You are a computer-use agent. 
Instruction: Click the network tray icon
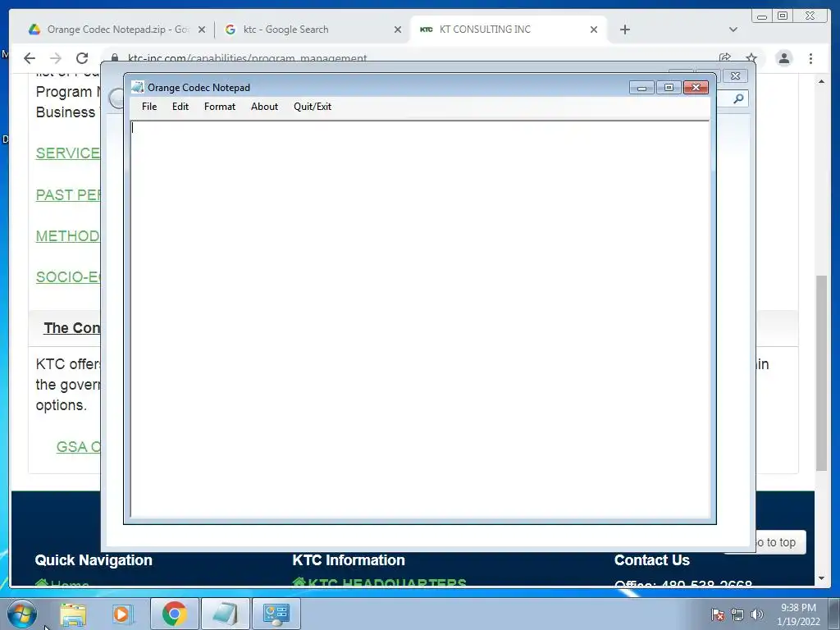737,614
